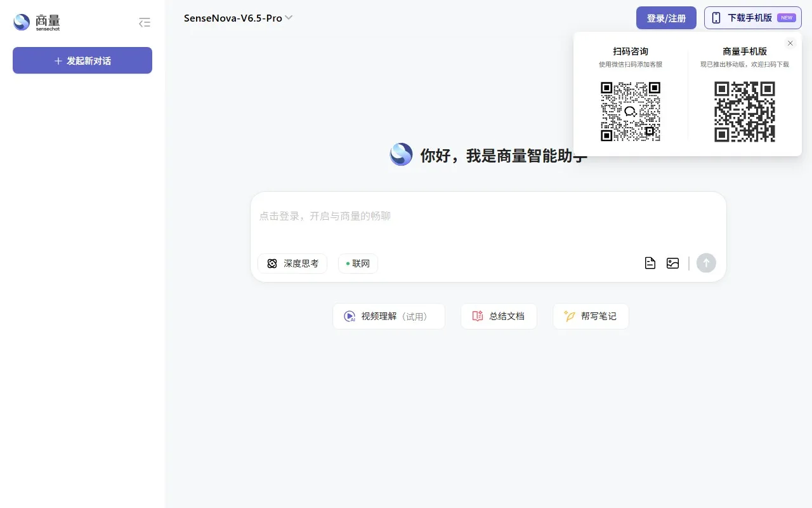812x508 pixels.
Task: Disable 联网 online search mode
Action: 357,263
